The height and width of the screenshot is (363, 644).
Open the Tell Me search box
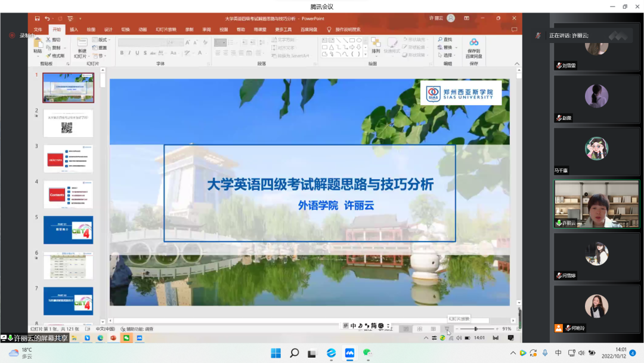click(344, 30)
